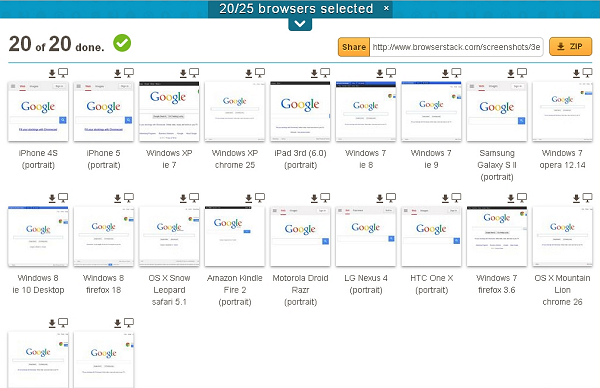The image size is (600, 388).
Task: Expand the browser selection chevron panel
Action: point(300,24)
